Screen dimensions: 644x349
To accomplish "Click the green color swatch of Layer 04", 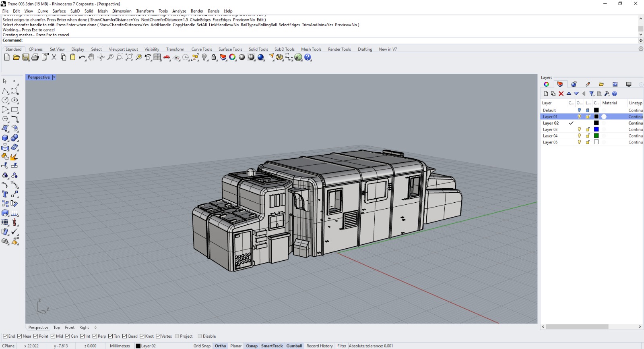I will 597,136.
